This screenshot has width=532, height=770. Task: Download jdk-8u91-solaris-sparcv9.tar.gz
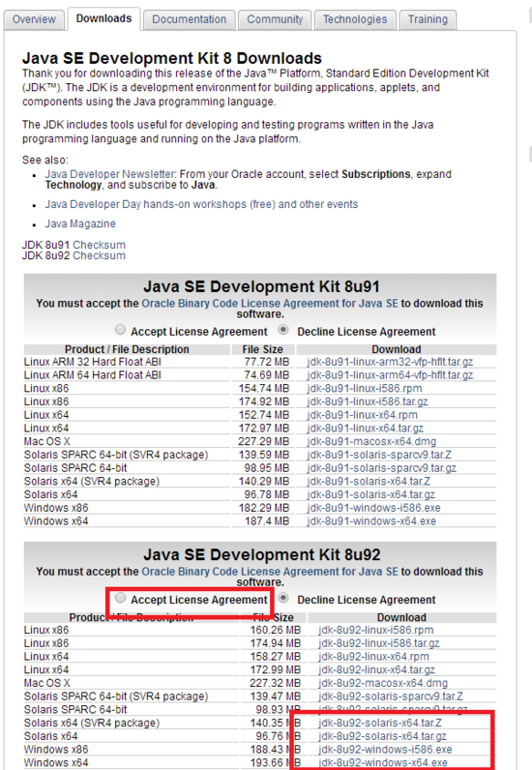tap(382, 468)
